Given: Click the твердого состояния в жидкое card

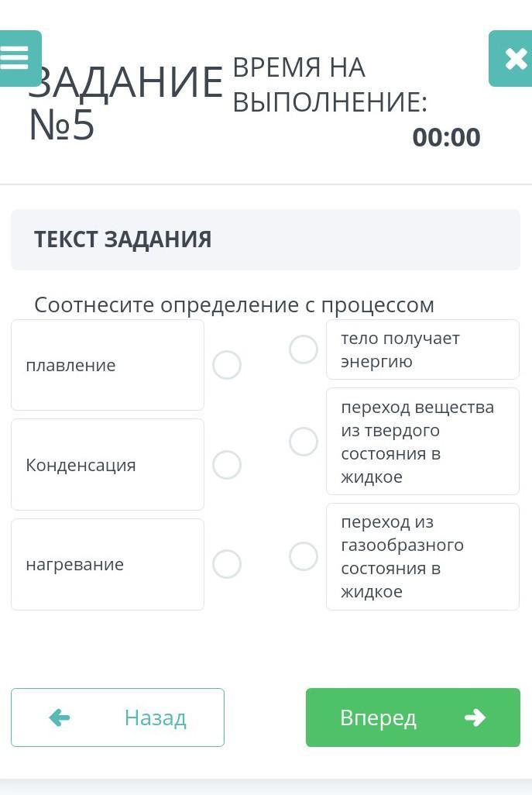Looking at the screenshot, I should tap(423, 441).
